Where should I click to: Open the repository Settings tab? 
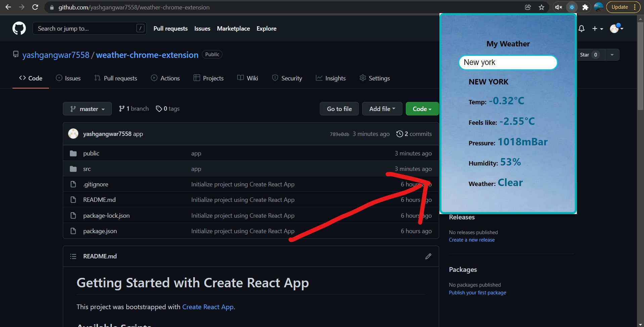coord(375,78)
